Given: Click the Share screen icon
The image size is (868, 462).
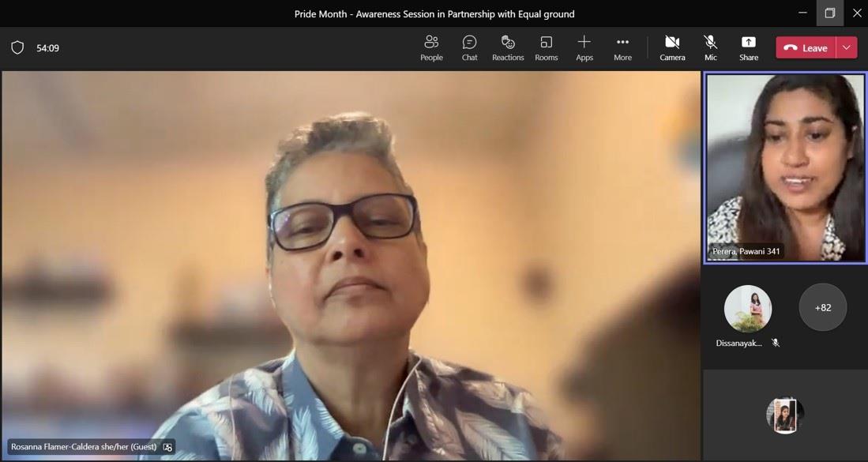Looking at the screenshot, I should click(x=748, y=47).
